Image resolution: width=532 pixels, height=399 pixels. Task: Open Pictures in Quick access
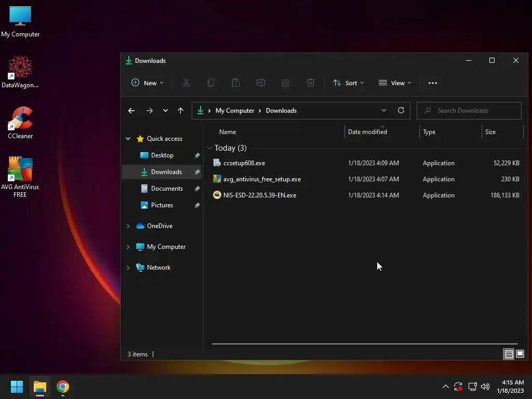point(162,205)
